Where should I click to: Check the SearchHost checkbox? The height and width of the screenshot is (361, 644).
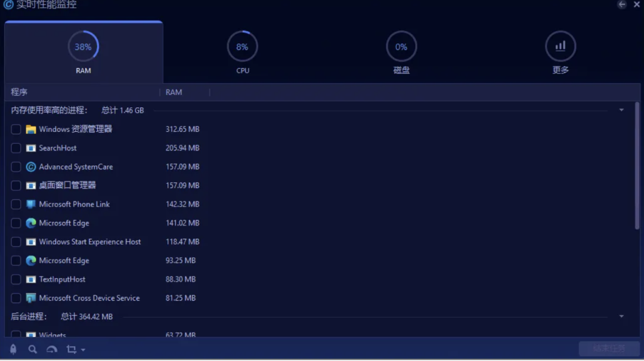tap(16, 148)
